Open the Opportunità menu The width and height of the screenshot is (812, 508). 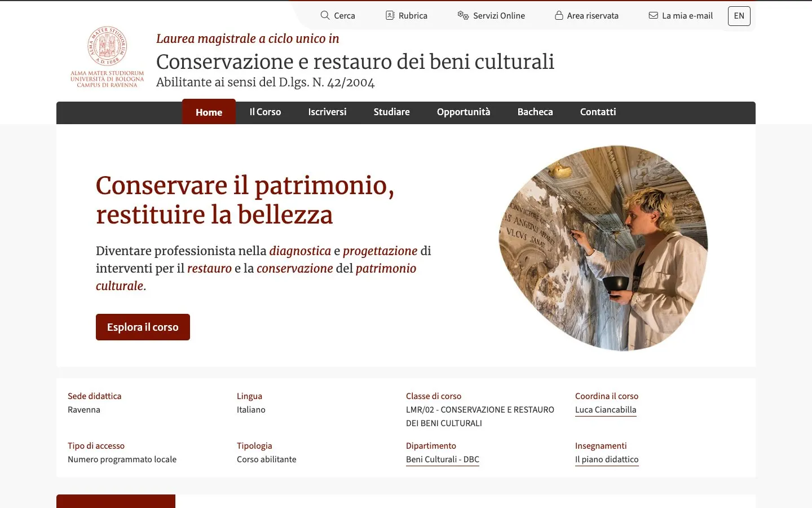(464, 112)
